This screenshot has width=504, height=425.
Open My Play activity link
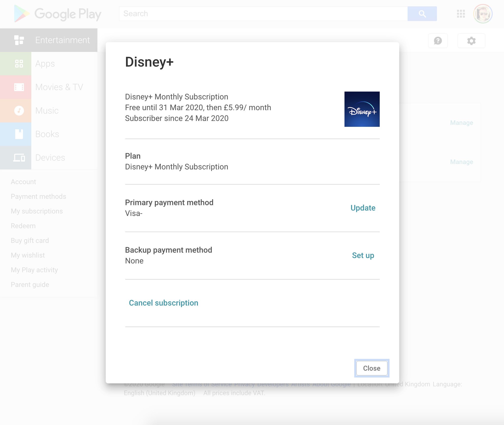tap(34, 270)
